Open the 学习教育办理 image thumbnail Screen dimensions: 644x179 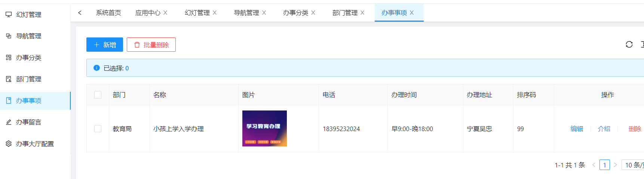pos(264,128)
